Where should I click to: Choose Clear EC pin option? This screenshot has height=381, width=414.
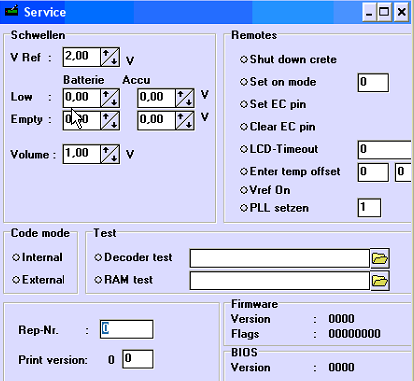(277, 127)
